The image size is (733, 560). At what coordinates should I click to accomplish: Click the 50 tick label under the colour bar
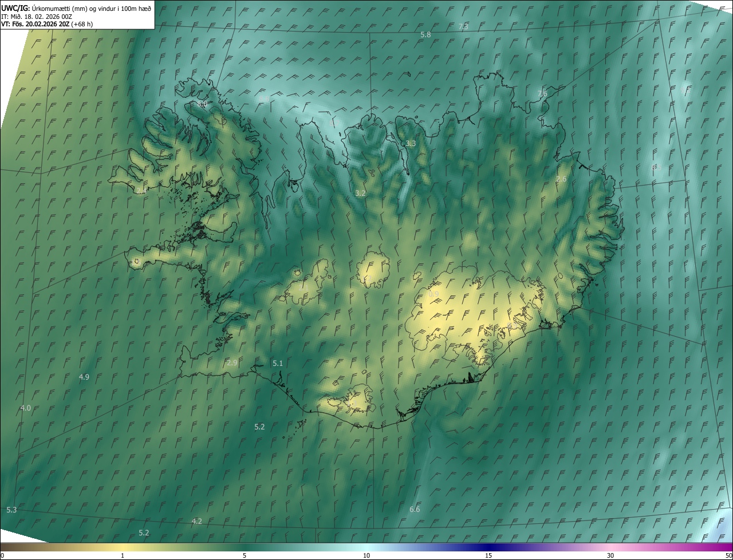pos(728,555)
